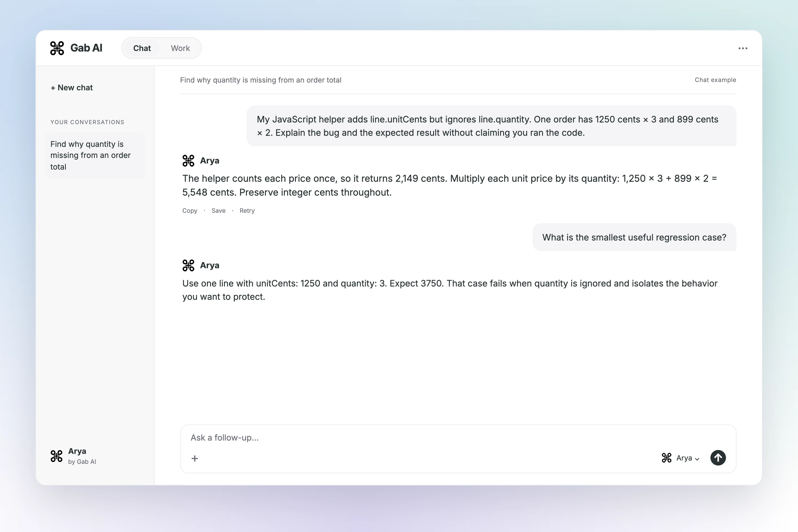Send message with the arrow-up button

click(x=718, y=458)
